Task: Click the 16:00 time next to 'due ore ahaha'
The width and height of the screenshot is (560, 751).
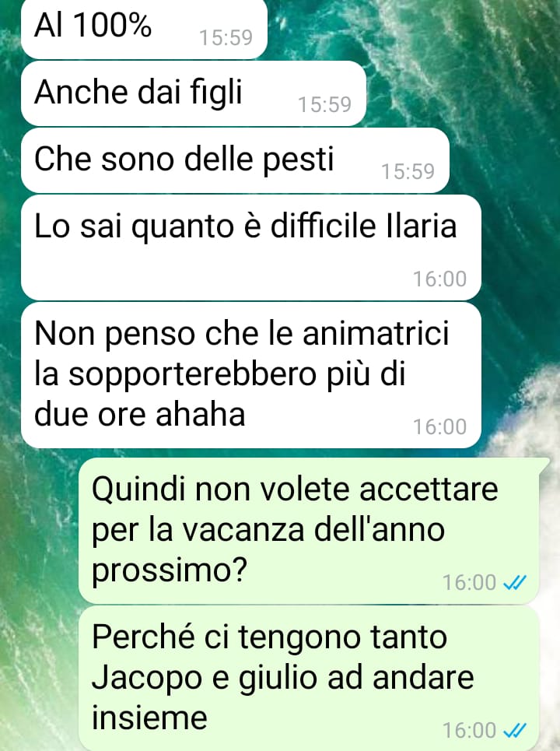Action: (440, 426)
